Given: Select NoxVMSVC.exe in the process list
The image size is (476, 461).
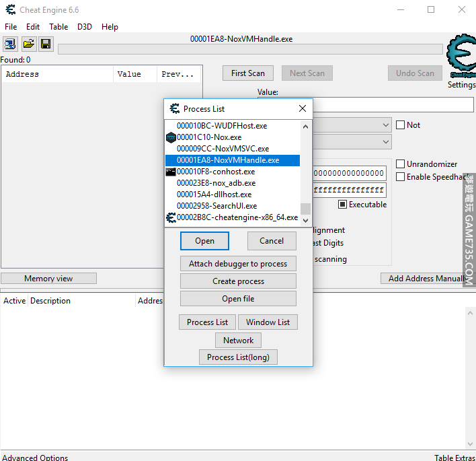Looking at the screenshot, I should point(223,149).
